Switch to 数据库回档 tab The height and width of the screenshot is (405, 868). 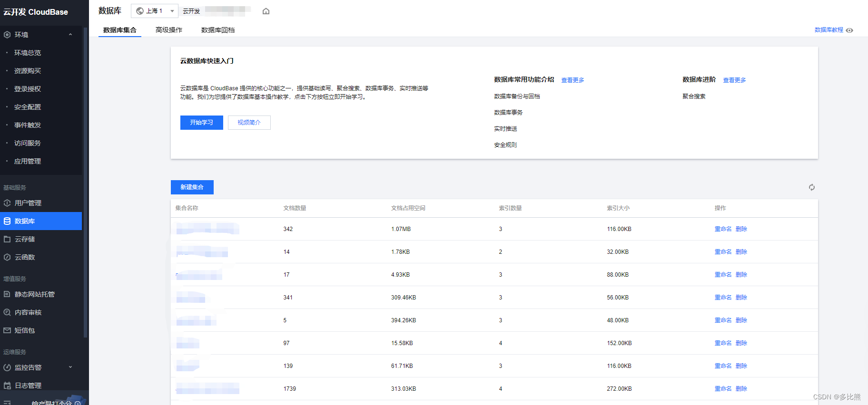(218, 30)
